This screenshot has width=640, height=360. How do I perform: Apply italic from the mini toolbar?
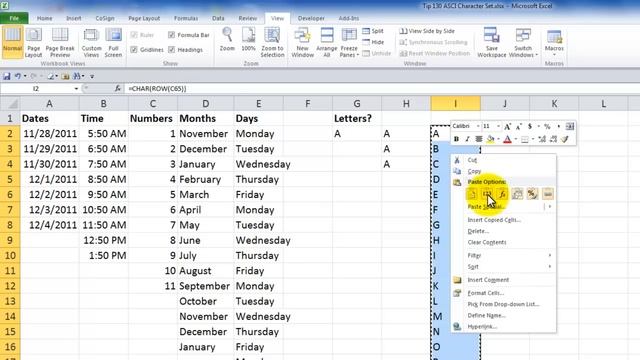[467, 139]
